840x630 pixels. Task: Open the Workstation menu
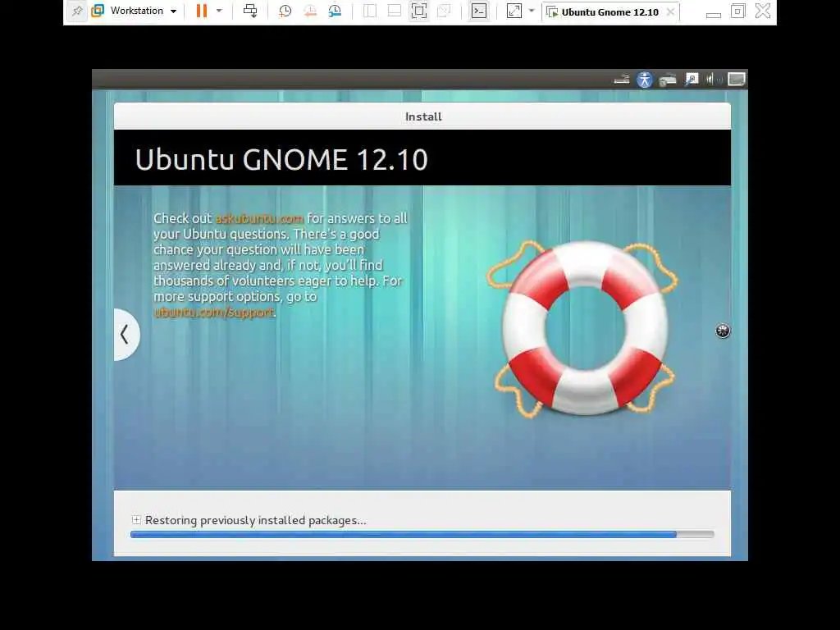click(x=143, y=11)
